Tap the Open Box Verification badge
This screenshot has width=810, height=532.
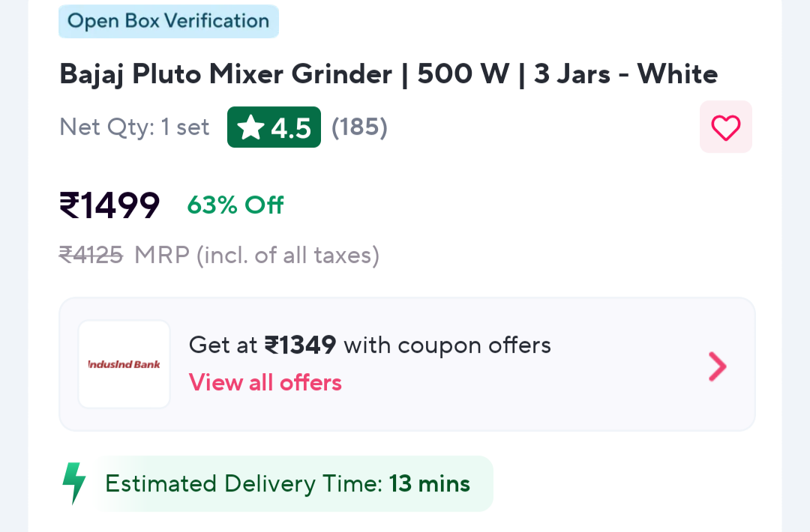[x=168, y=21]
